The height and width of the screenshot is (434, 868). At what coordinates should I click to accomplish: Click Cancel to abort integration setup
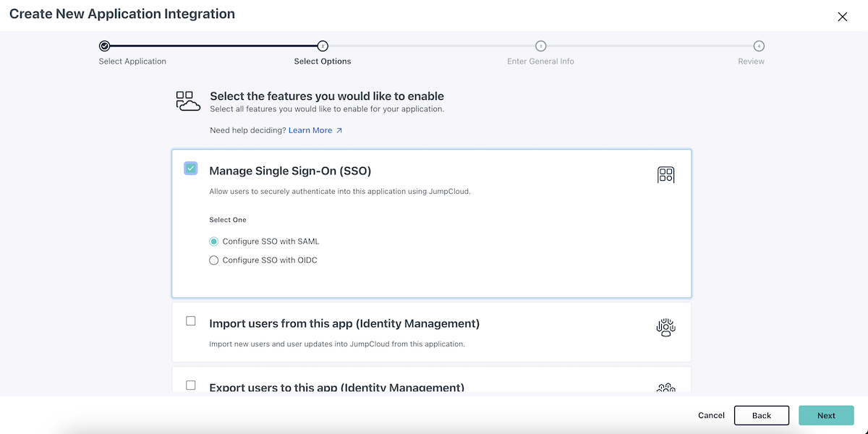click(711, 415)
